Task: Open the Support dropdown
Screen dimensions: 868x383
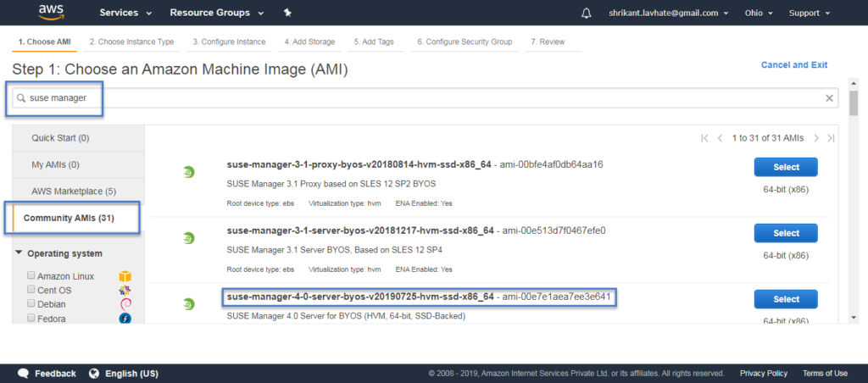Action: point(810,14)
